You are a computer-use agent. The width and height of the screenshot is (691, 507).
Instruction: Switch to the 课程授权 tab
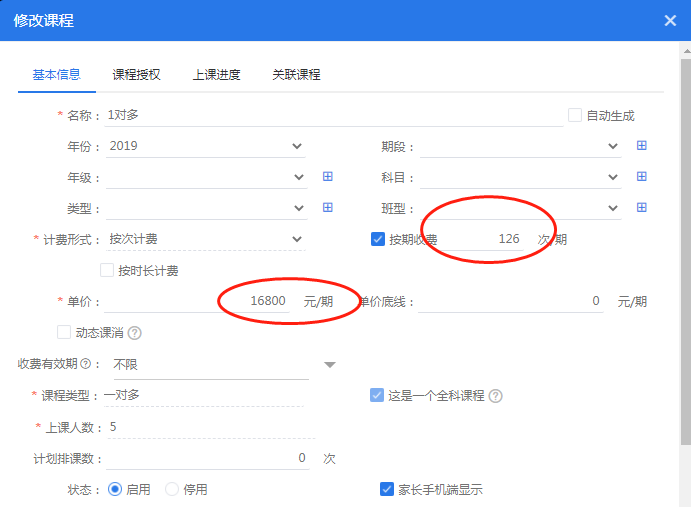pyautogui.click(x=136, y=75)
